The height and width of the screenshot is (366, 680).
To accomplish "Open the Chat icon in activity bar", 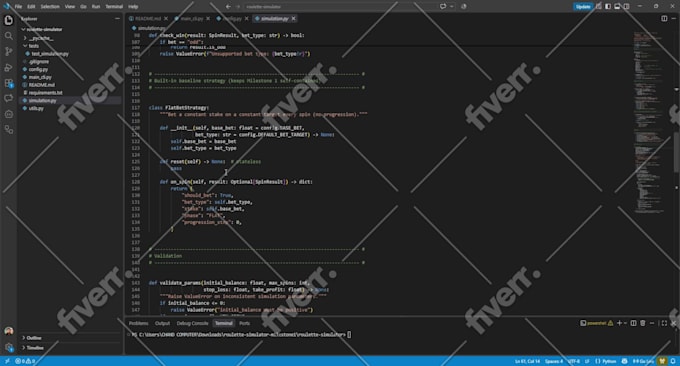I will click(x=9, y=98).
